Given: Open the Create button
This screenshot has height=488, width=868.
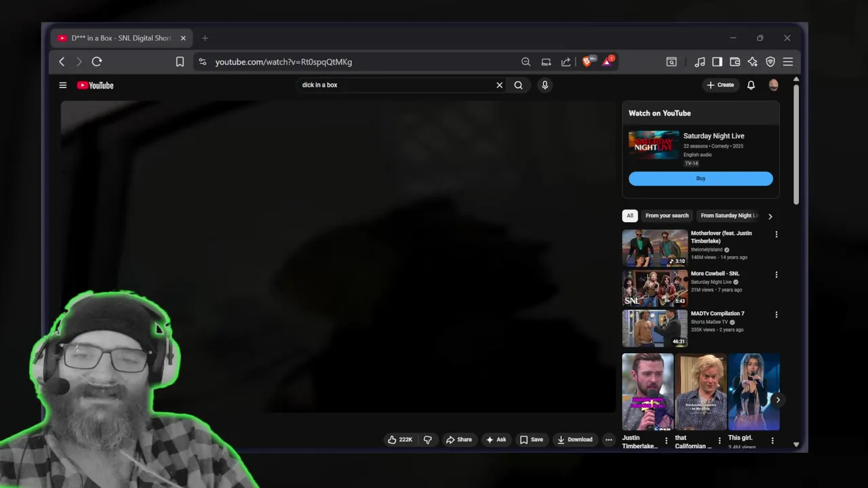Looking at the screenshot, I should pos(720,85).
